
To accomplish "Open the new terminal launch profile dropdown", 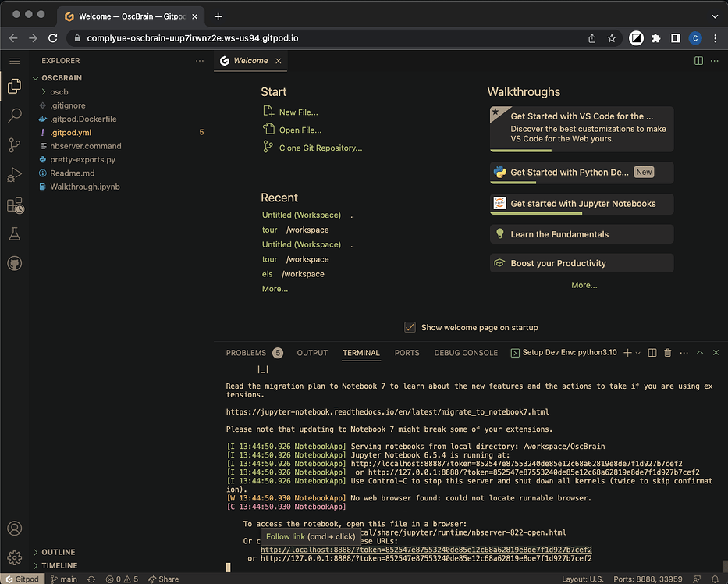I will 637,353.
